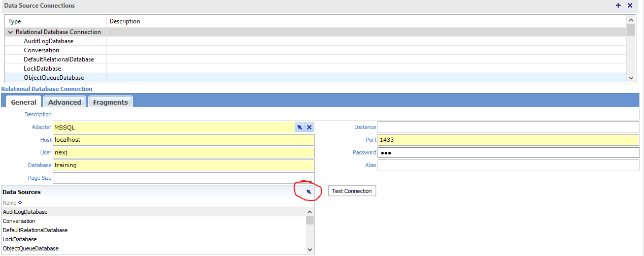Image resolution: width=644 pixels, height=256 pixels.
Task: Click the Data Sources list scrollbar thumb
Action: (x=310, y=220)
